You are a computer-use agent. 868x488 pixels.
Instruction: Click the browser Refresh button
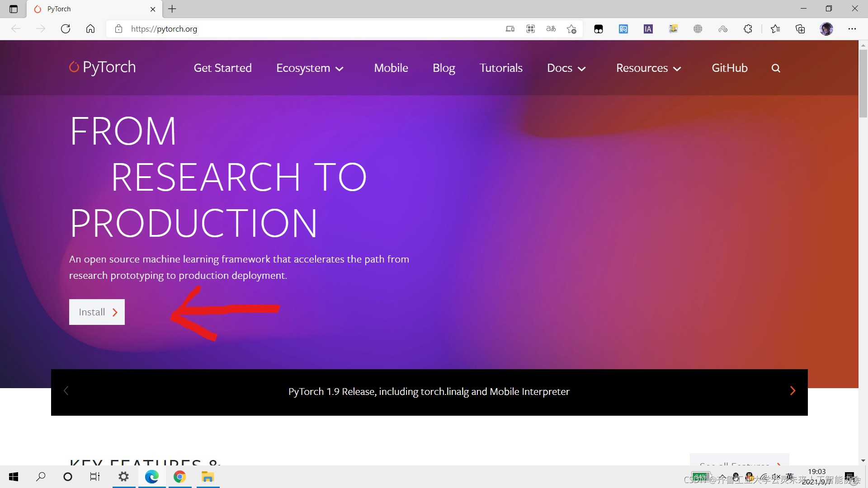tap(66, 29)
